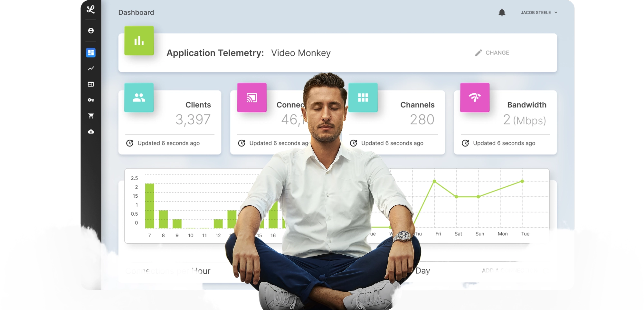
Task: Open the shopping cart sidebar icon
Action: [91, 116]
